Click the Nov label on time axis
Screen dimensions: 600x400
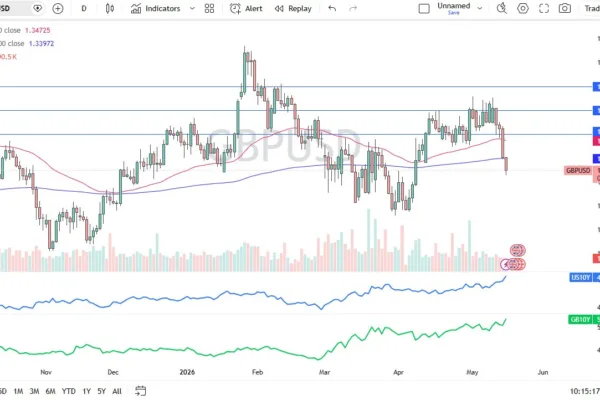46,372
